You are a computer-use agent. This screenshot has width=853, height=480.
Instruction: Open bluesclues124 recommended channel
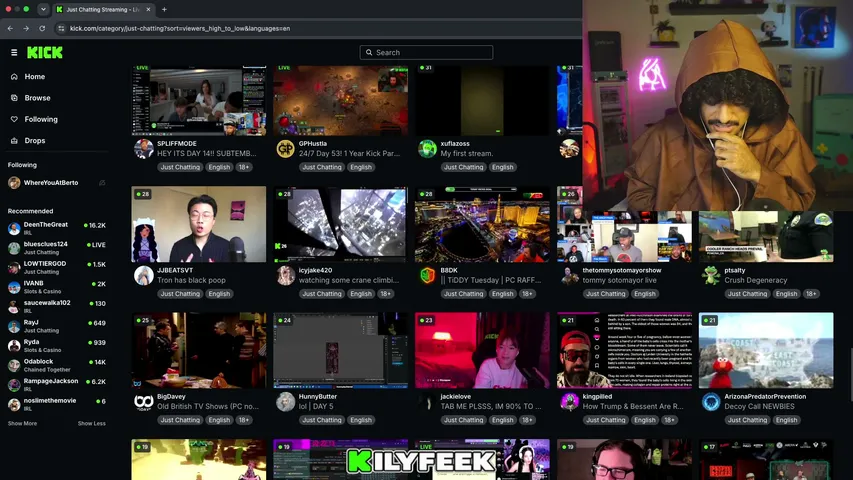pos(57,248)
